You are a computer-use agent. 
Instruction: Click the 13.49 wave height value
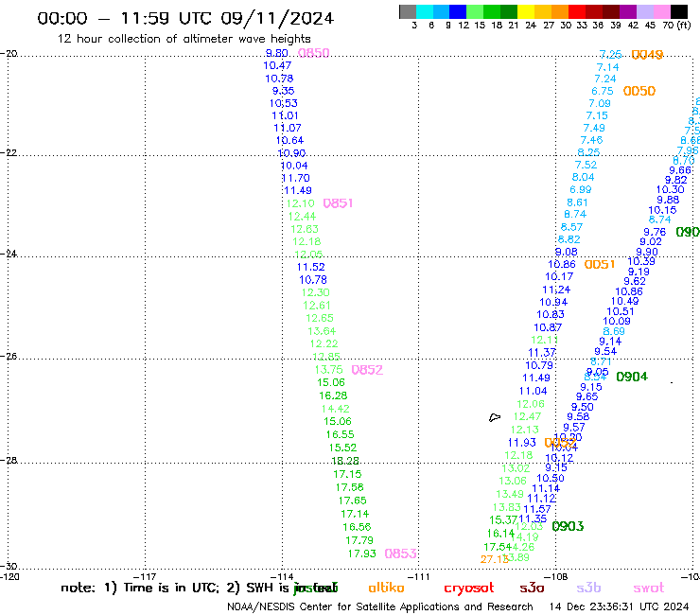click(510, 495)
